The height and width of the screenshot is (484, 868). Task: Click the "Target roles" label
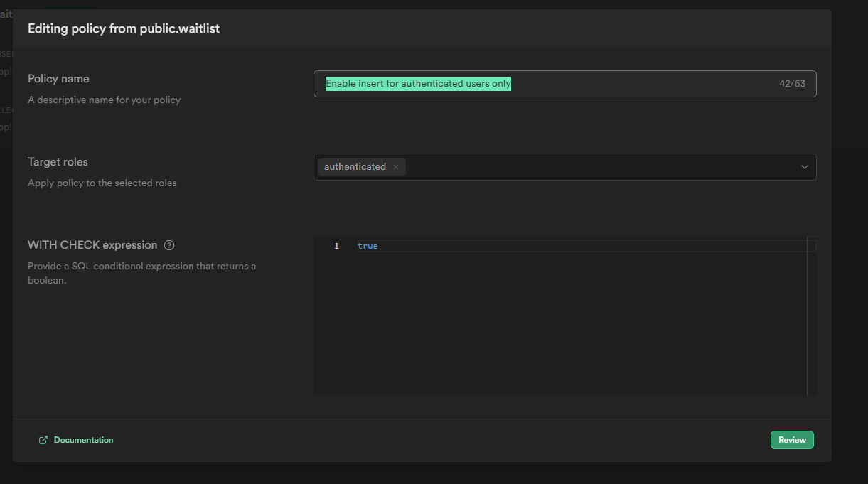(x=58, y=162)
